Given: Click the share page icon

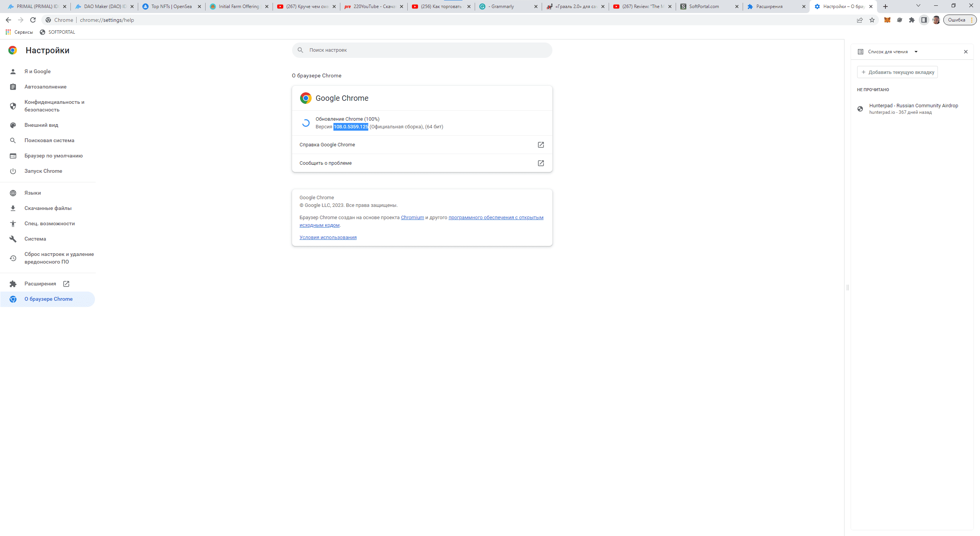Looking at the screenshot, I should click(860, 20).
